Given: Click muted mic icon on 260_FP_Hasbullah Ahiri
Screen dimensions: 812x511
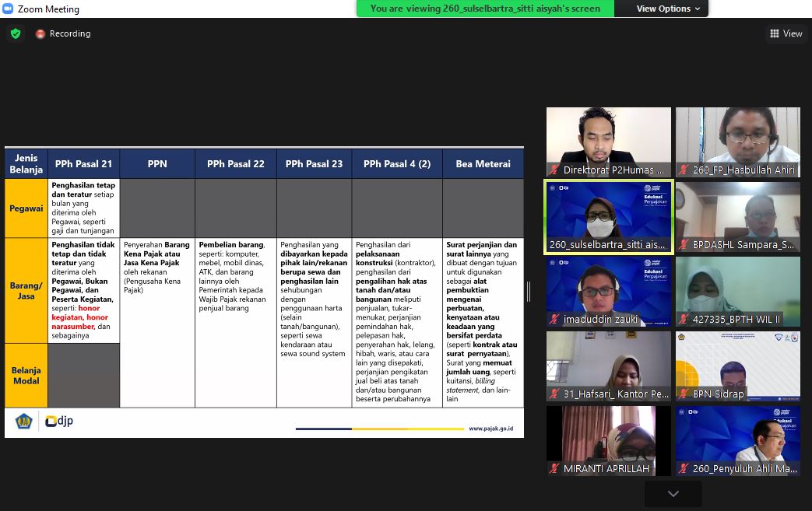Looking at the screenshot, I should 684,170.
